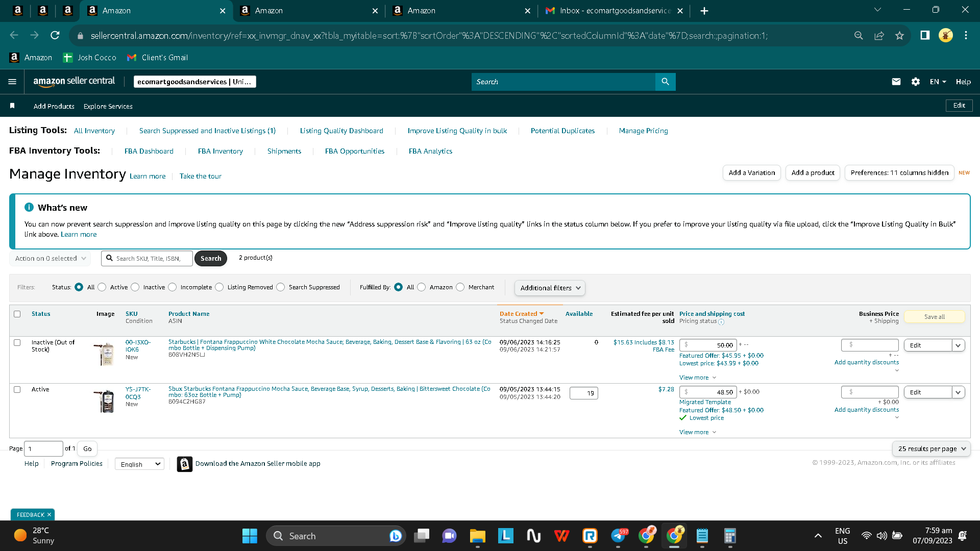Select the Listing Removed status radio
Viewport: 980px width, 551px height.
(x=219, y=287)
